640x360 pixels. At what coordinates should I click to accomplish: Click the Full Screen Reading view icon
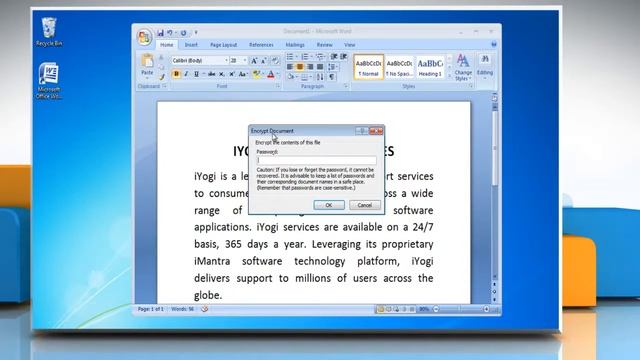click(388, 309)
